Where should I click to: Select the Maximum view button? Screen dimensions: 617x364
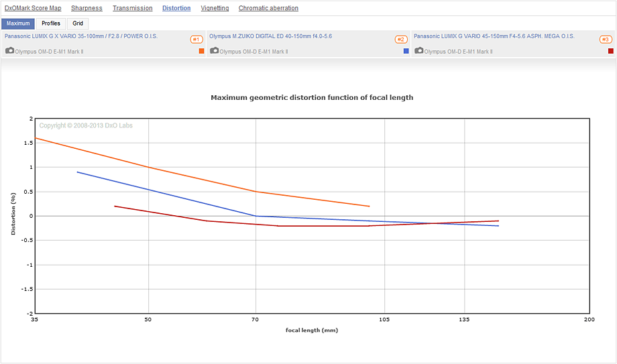[x=18, y=23]
